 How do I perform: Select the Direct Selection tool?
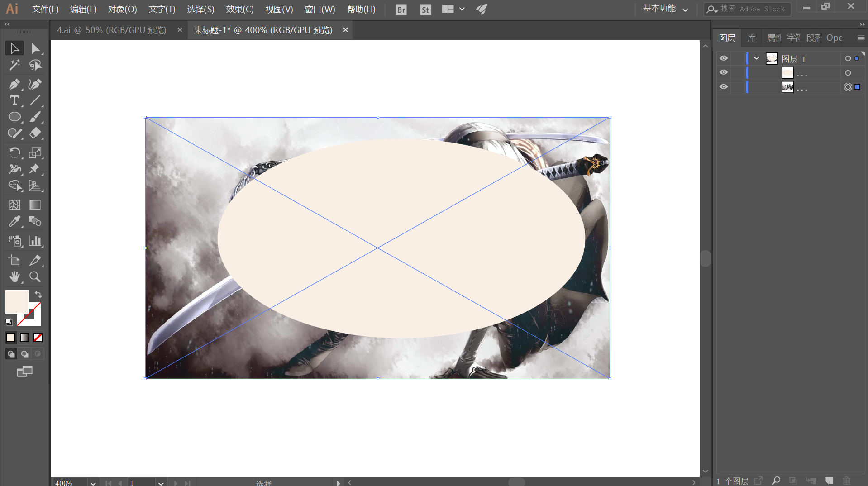(x=35, y=48)
